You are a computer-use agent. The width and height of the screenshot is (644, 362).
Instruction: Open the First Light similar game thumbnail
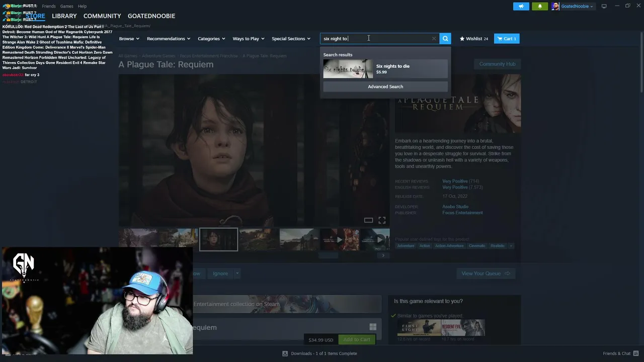(419, 327)
